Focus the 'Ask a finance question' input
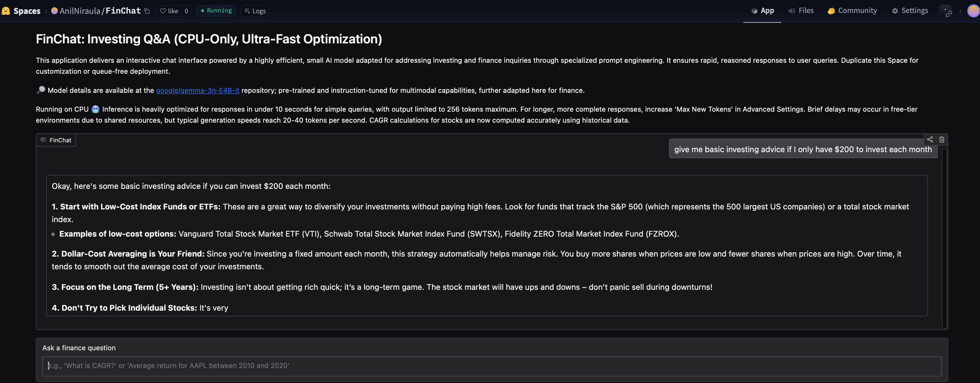This screenshot has width=980, height=383. point(491,365)
